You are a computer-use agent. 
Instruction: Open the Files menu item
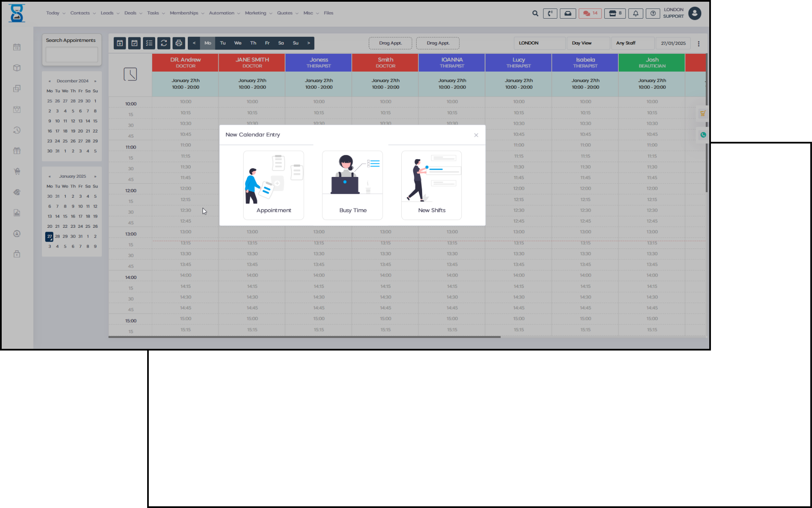pos(329,13)
